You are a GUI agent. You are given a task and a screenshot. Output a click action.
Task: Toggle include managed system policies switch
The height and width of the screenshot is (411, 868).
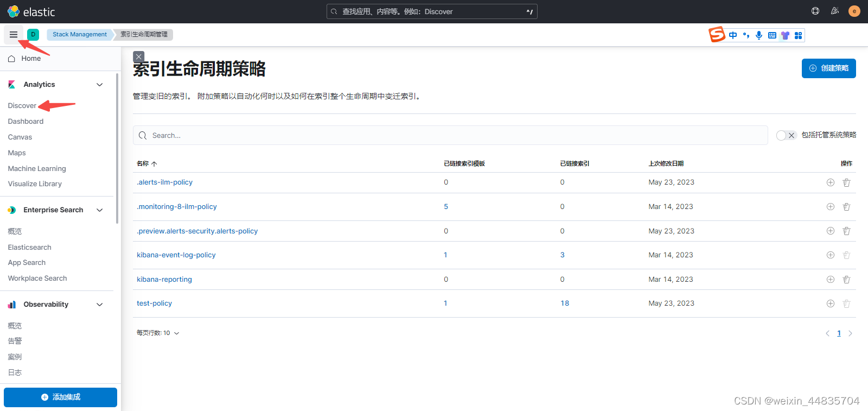click(x=786, y=135)
